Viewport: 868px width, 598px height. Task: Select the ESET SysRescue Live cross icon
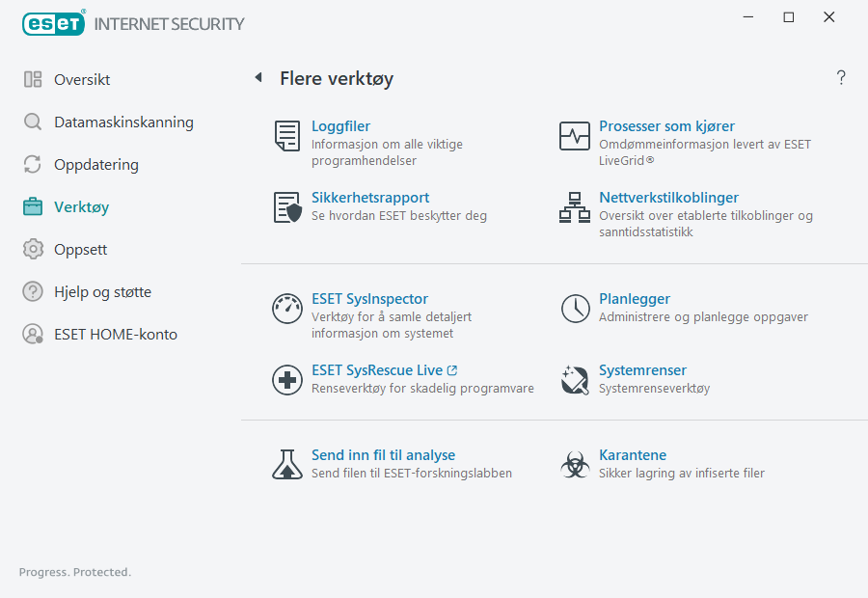click(286, 379)
